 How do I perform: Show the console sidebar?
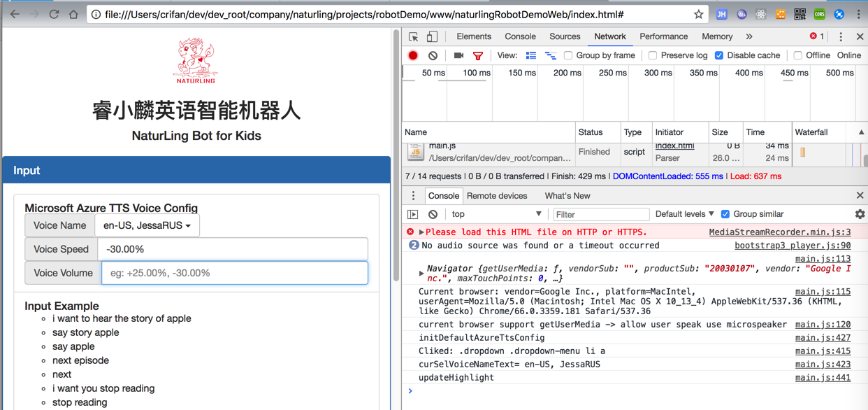tap(413, 214)
